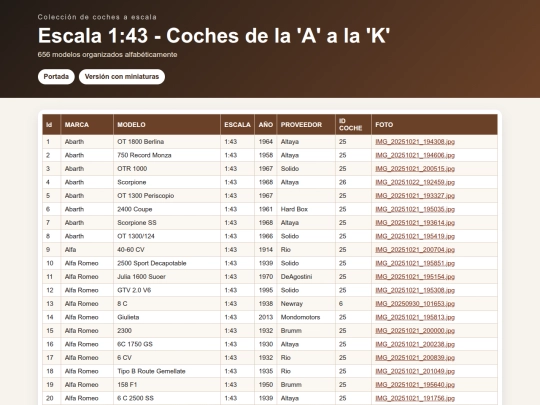The height and width of the screenshot is (405, 540).
Task: Select the Tipo B Route Gemellate cell
Action: pyautogui.click(x=167, y=371)
